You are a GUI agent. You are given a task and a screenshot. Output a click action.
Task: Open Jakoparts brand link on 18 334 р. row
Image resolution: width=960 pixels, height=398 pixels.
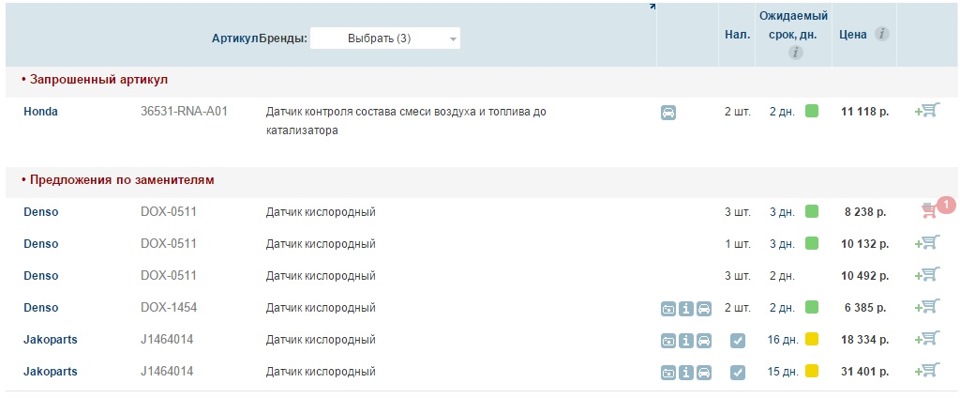tap(50, 339)
